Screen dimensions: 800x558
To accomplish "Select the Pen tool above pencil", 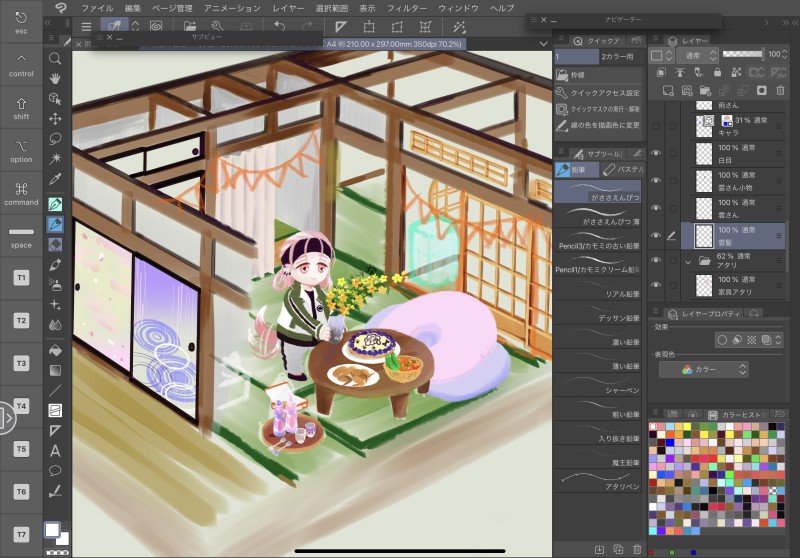I will pos(55,204).
